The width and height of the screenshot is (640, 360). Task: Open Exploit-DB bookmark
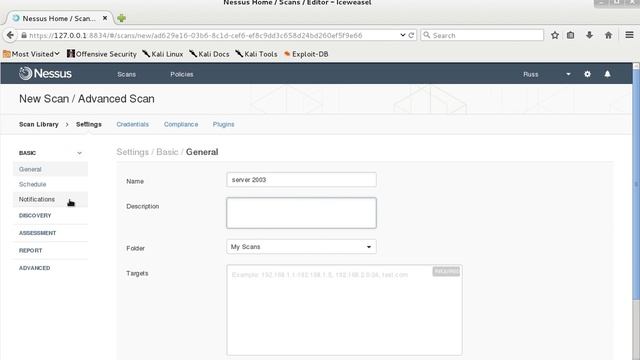[306, 54]
